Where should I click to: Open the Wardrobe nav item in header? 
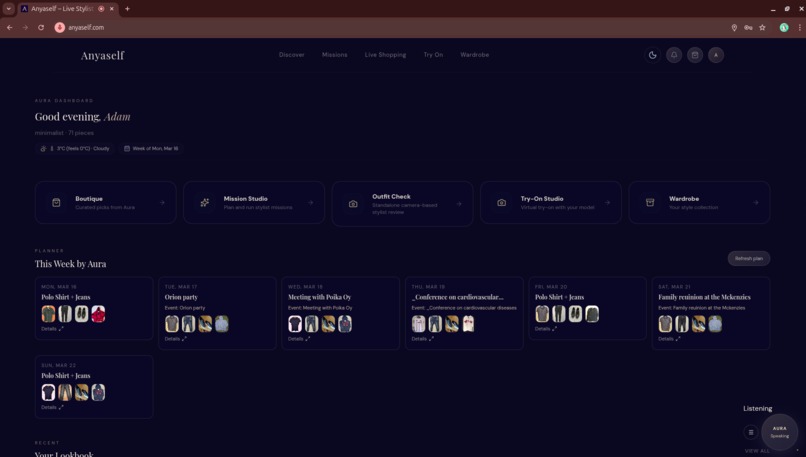tap(474, 55)
